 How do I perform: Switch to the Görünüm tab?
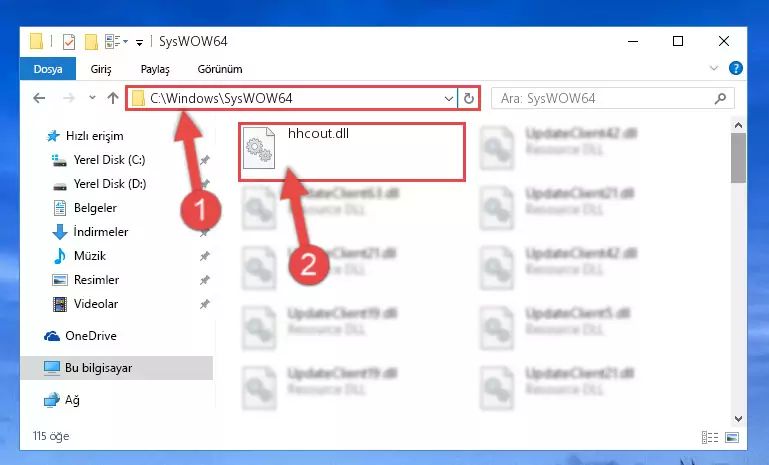pos(220,69)
